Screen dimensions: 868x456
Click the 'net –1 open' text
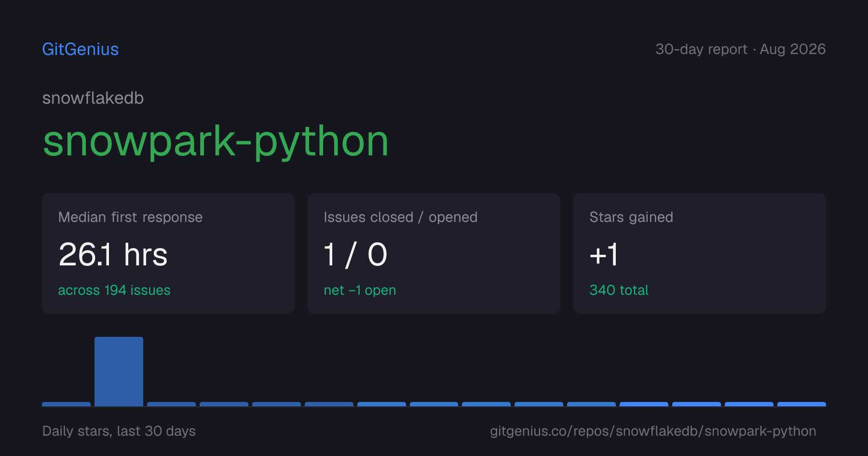360,290
